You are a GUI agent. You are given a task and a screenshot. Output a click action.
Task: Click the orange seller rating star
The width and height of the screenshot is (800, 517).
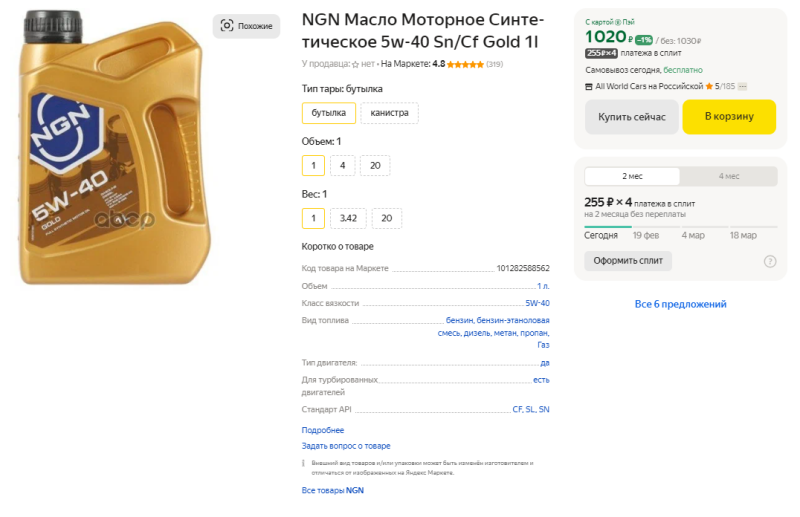pos(709,87)
